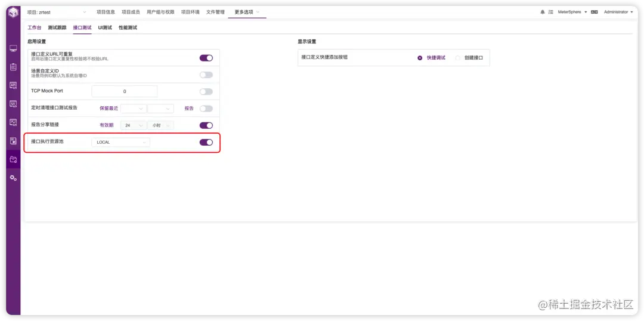
Task: Switch language via the A/文 icon
Action: point(594,13)
